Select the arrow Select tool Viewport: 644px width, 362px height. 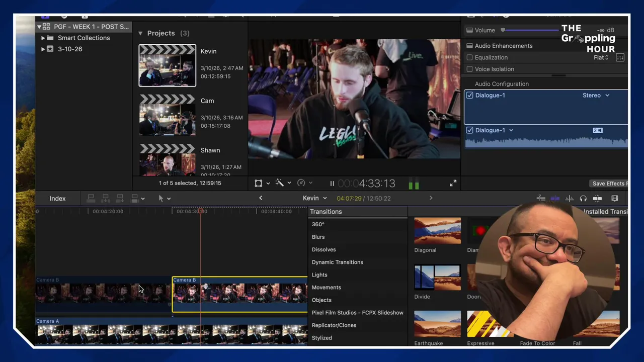click(161, 199)
